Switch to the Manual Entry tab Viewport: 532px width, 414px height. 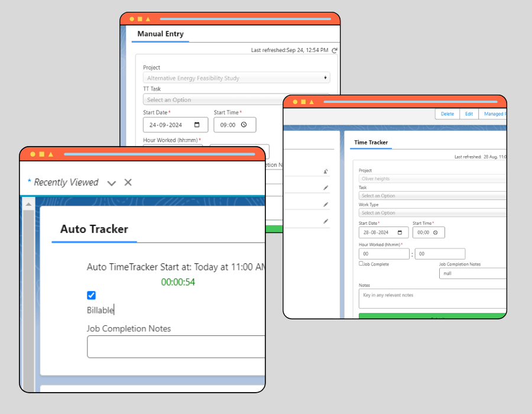160,34
